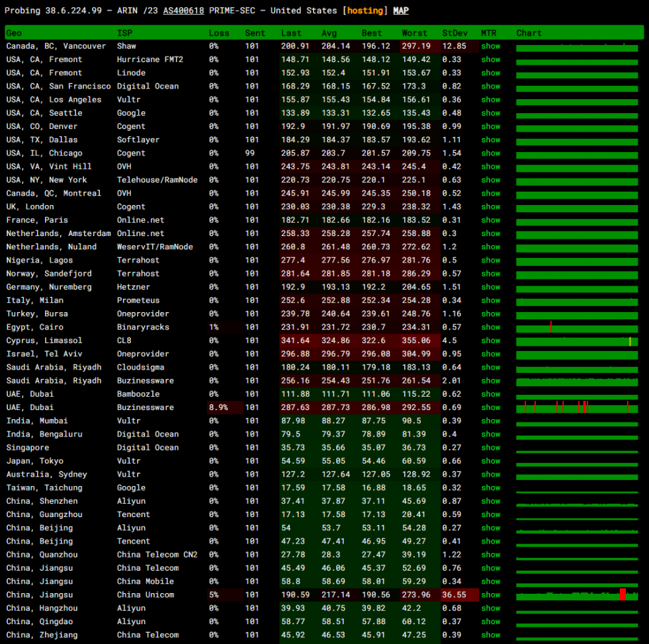The height and width of the screenshot is (644, 649).
Task: Show MTR for Fremont Linode row
Action: [490, 73]
